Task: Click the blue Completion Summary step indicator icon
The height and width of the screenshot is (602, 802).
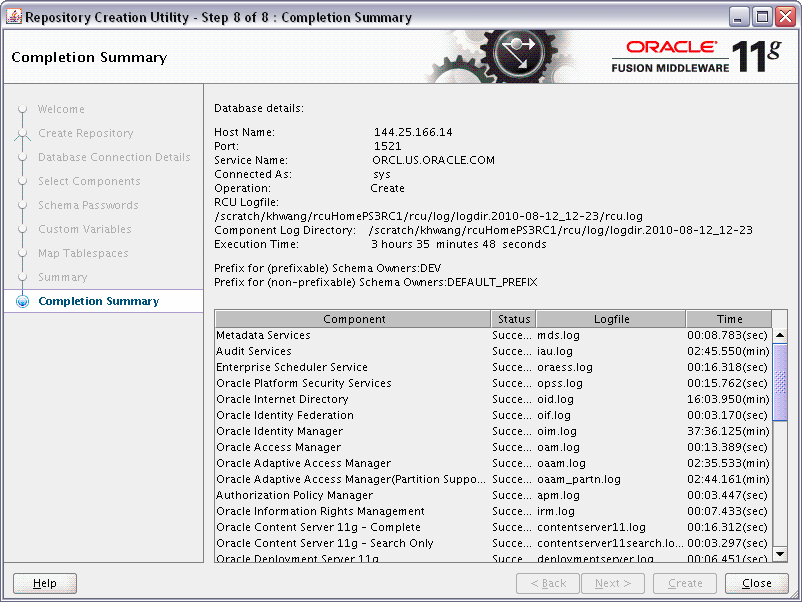Action: click(23, 300)
